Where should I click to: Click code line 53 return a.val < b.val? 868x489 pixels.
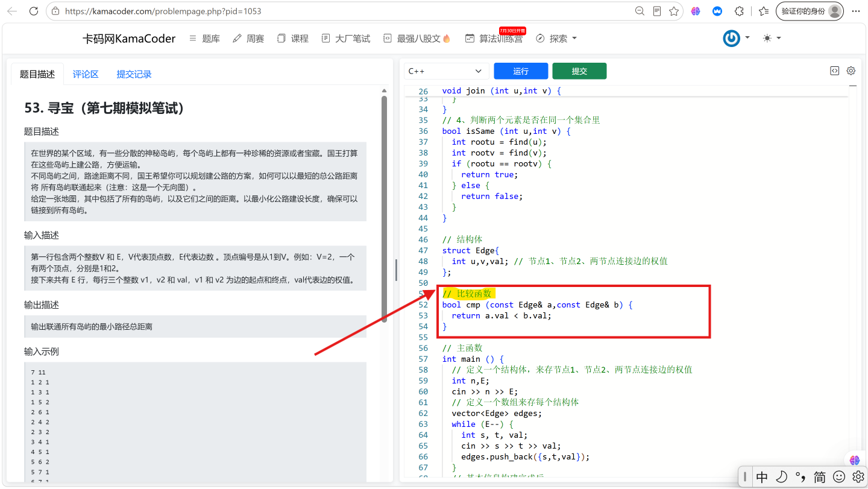point(502,315)
